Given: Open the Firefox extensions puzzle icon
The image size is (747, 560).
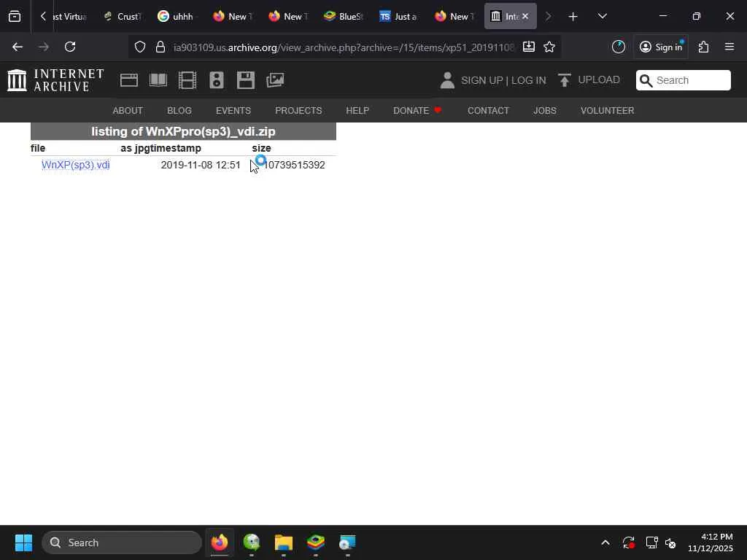Looking at the screenshot, I should click(x=704, y=47).
